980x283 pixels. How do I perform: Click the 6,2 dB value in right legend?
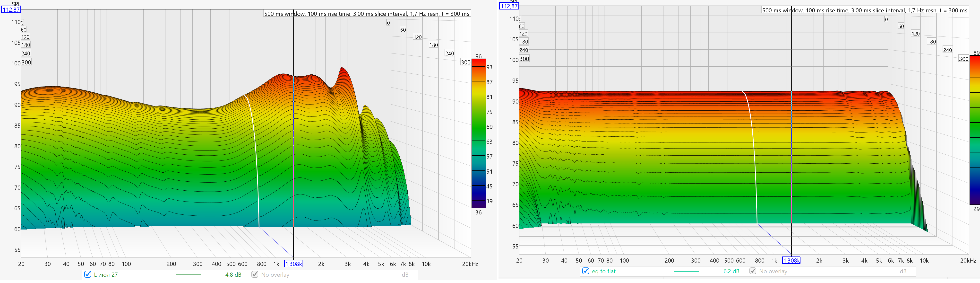pyautogui.click(x=731, y=271)
